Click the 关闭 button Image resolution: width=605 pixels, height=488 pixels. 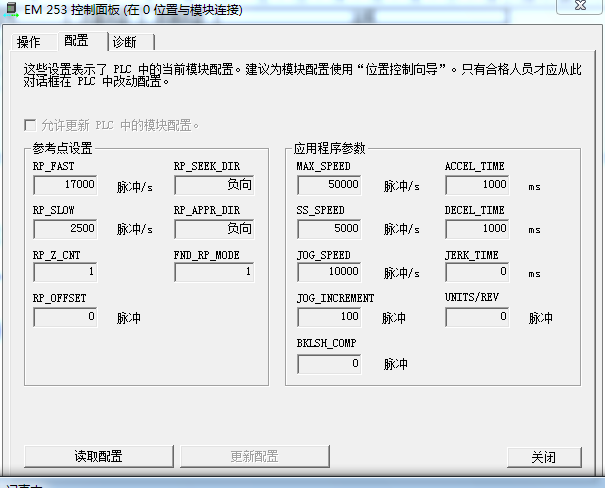point(543,456)
